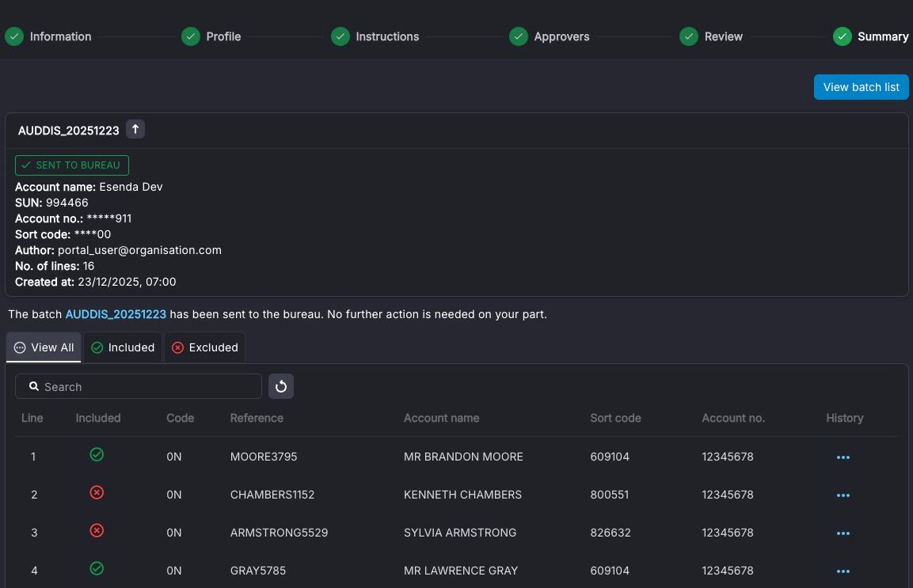Open the AUDDIS_20251223 batch link in the message
The image size is (913, 588).
click(x=116, y=314)
